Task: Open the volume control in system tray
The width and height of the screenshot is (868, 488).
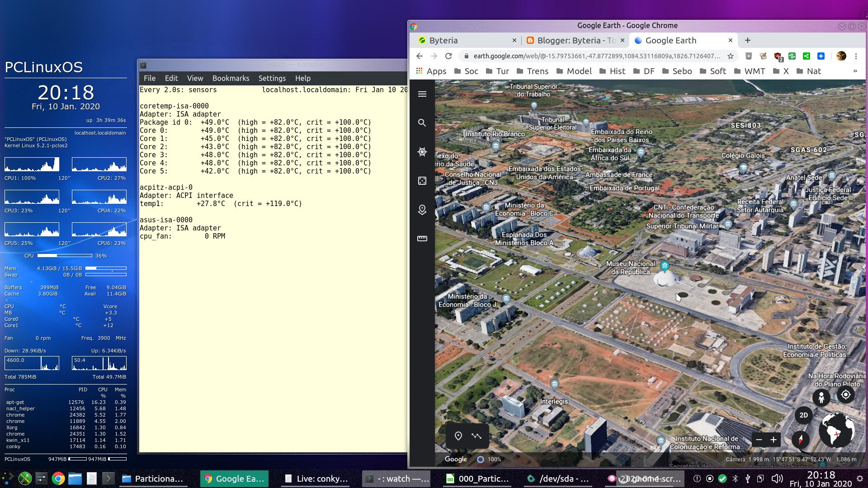Action: 777,479
